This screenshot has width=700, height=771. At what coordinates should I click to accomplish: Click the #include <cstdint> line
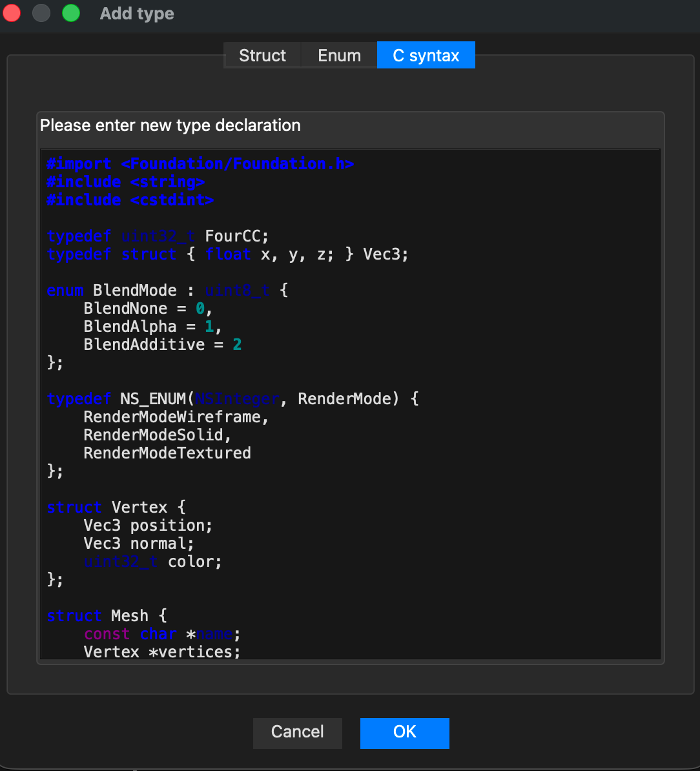point(130,200)
